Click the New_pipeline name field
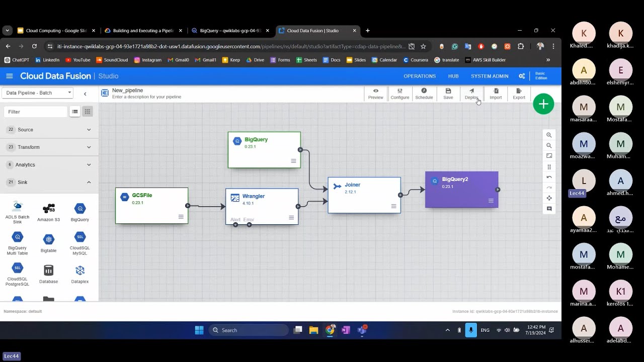The height and width of the screenshot is (362, 644). pos(128,90)
